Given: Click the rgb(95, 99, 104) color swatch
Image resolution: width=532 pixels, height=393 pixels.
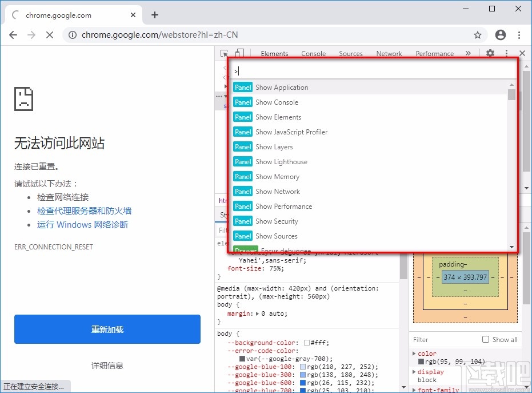Looking at the screenshot, I should (421, 362).
